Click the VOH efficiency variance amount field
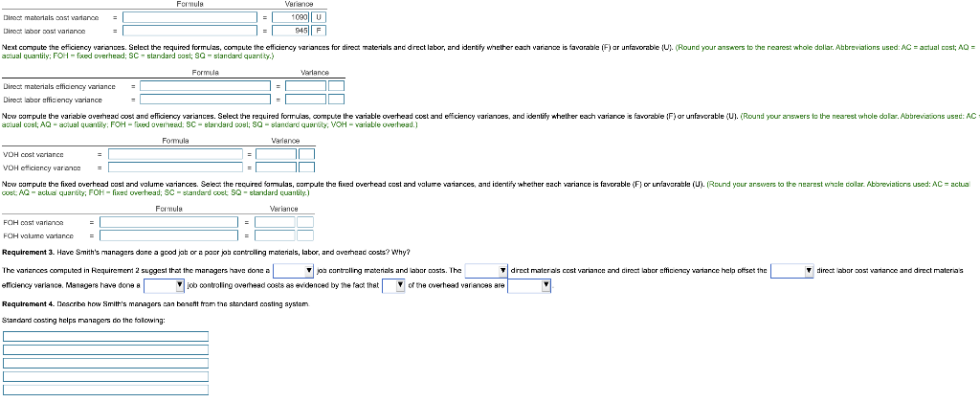The height and width of the screenshot is (402, 980). tap(277, 167)
